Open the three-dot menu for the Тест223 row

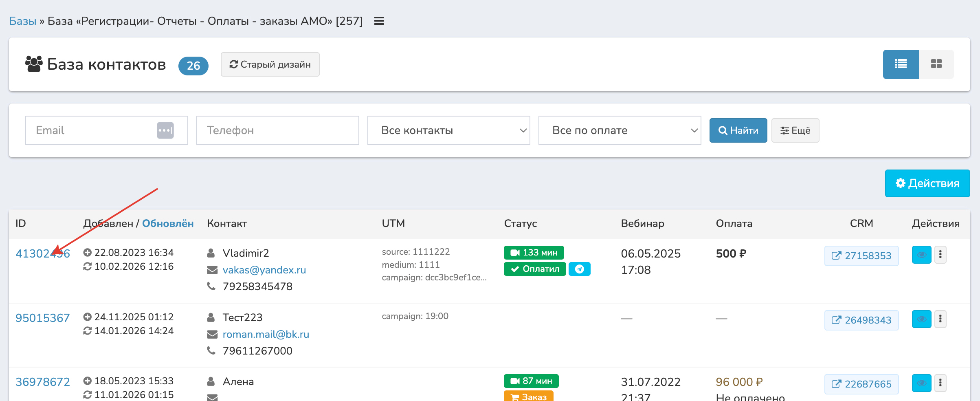pos(940,319)
